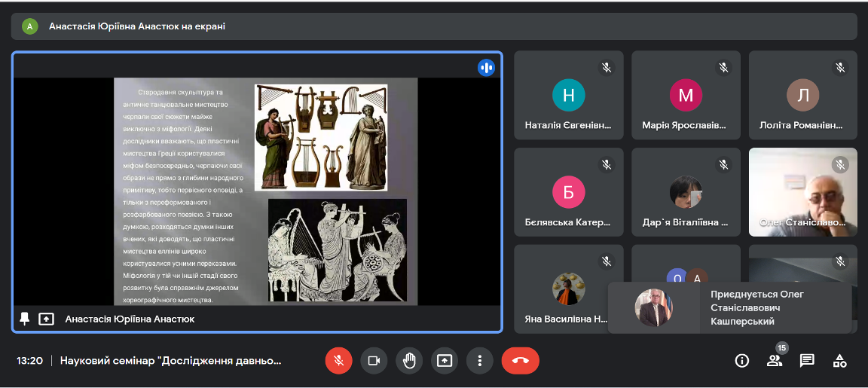The image size is (868, 388).
Task: Toggle the camera button
Action: [374, 360]
